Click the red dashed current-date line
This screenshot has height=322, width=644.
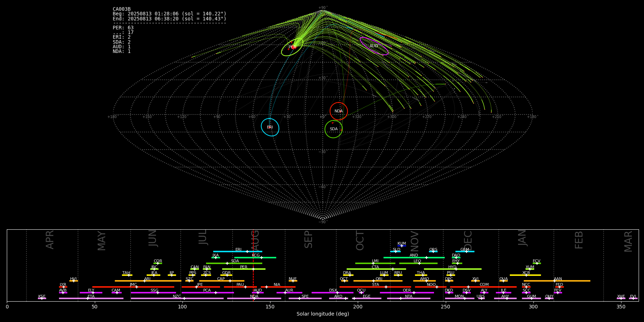pos(253,265)
